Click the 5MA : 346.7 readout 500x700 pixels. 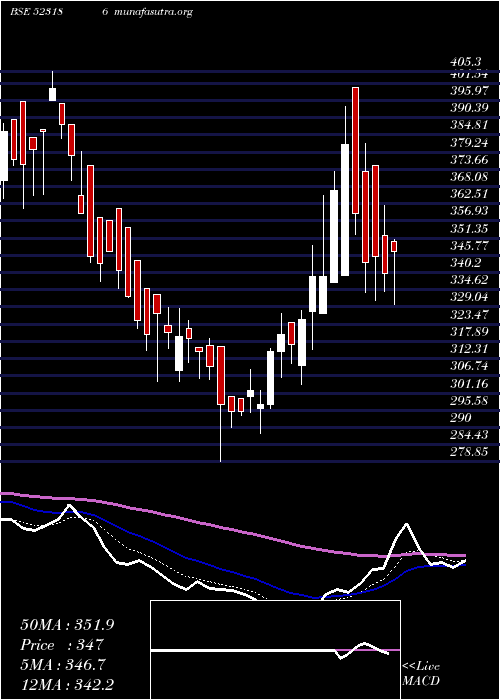click(x=63, y=665)
